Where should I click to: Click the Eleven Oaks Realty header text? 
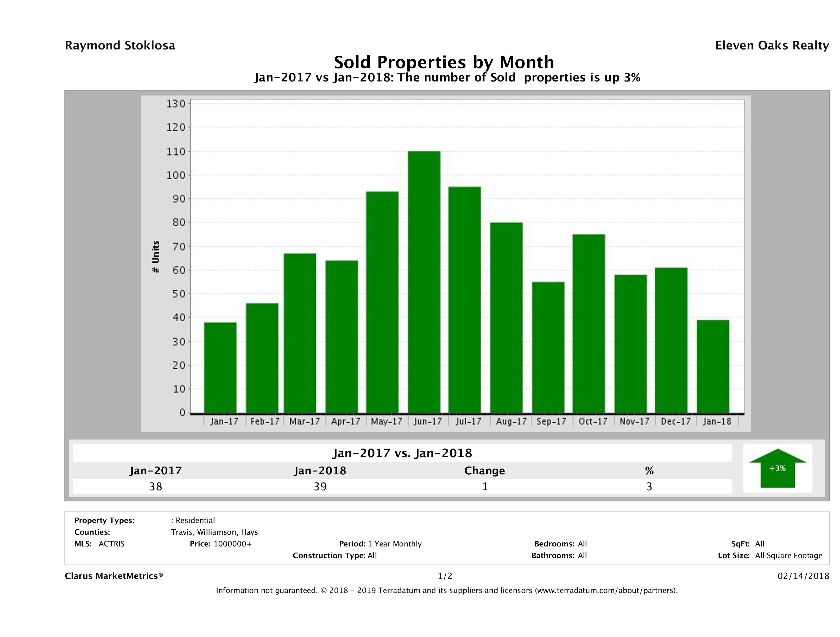tap(772, 46)
